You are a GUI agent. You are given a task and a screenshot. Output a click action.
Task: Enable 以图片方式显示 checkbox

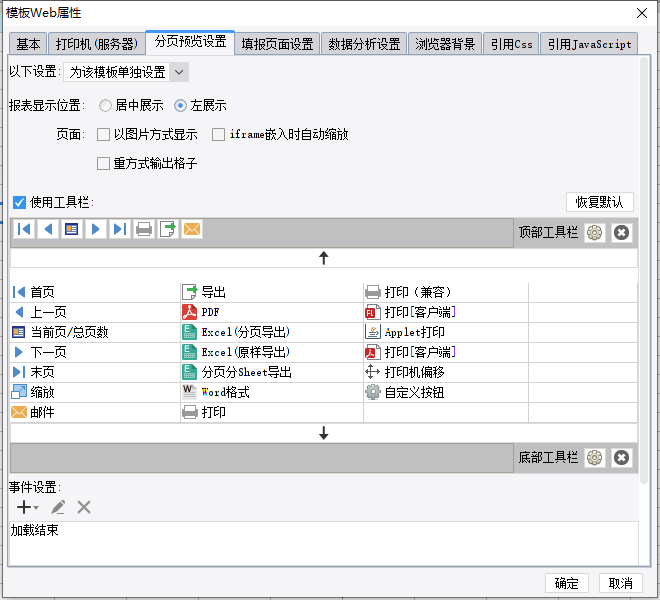point(103,135)
